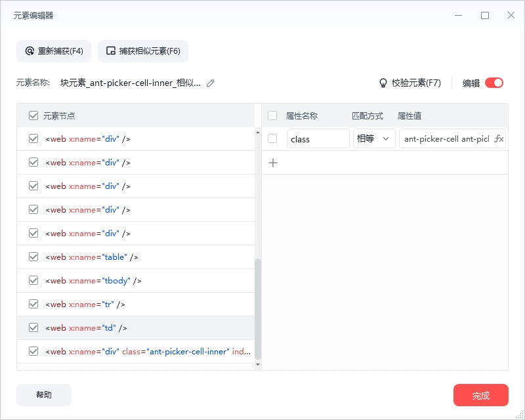Click the pencil icon to rename element
The image size is (525, 420).
coord(211,83)
